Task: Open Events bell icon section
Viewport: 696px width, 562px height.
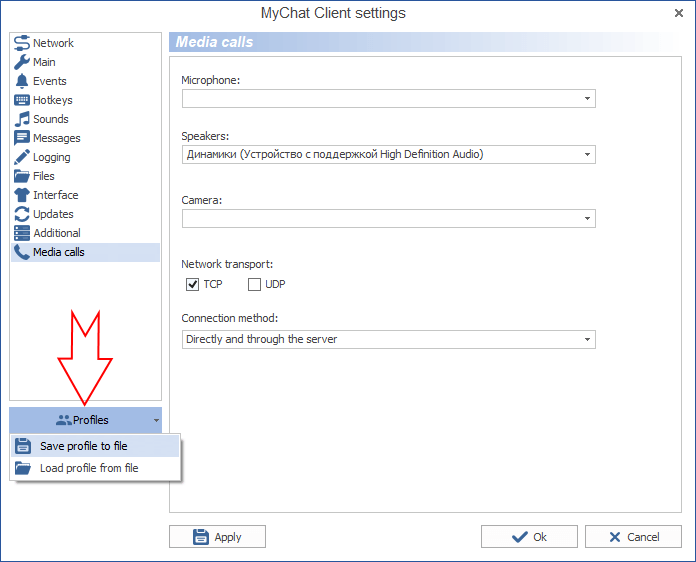Action: tap(22, 81)
